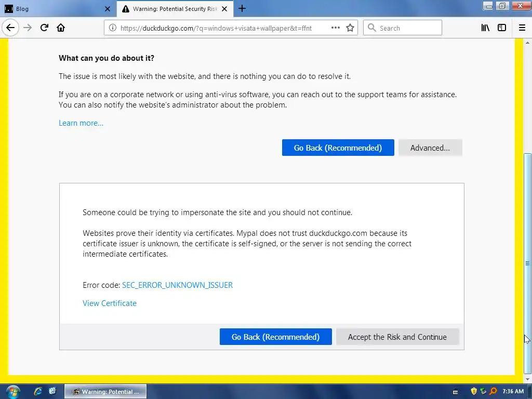Open the Windows Start menu

pyautogui.click(x=12, y=392)
